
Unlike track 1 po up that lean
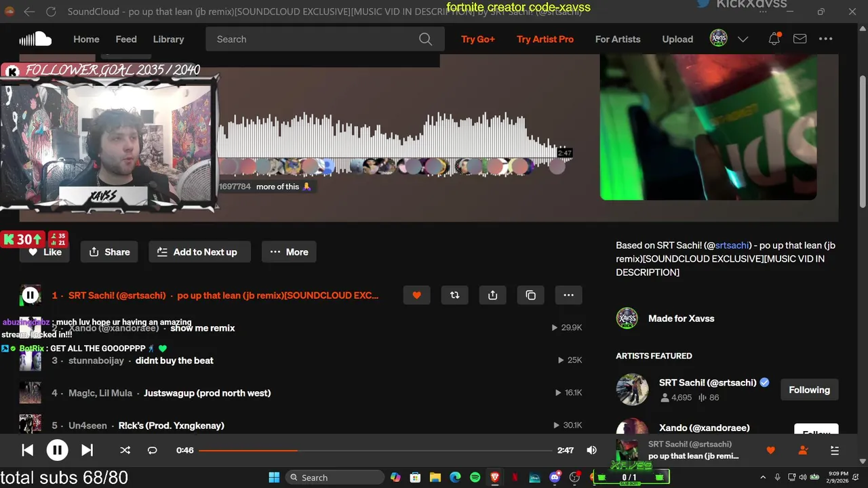[x=416, y=295]
